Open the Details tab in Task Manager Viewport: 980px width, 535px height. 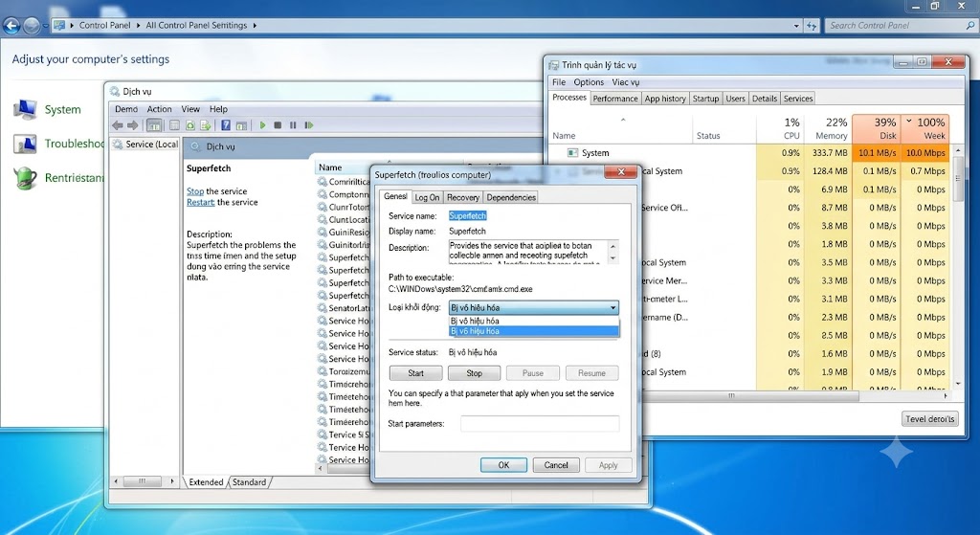[765, 99]
